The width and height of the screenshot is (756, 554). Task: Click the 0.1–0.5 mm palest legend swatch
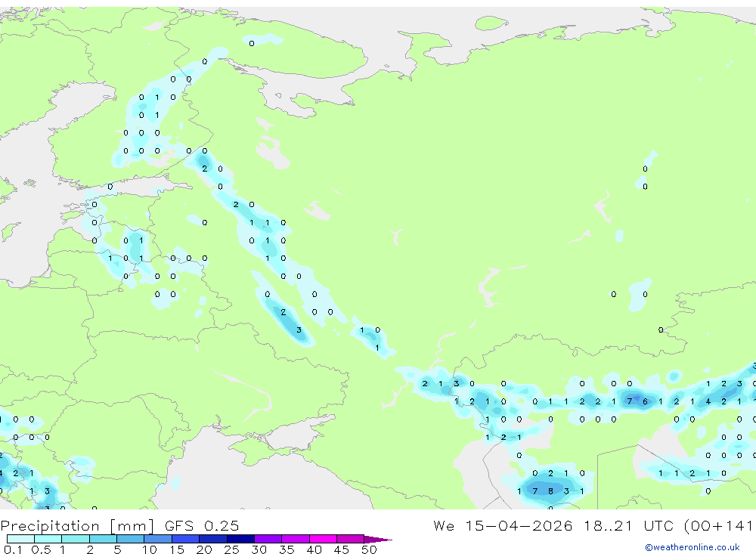[20, 539]
